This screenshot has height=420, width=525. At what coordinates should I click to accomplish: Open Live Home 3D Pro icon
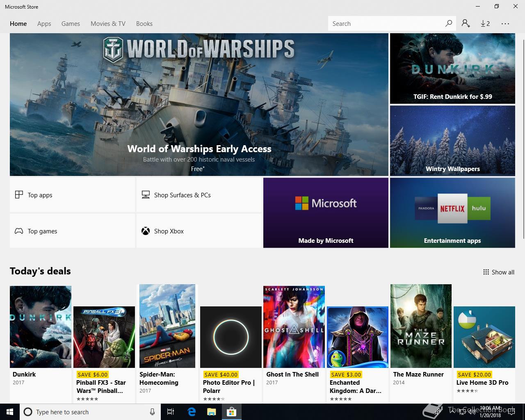click(484, 337)
